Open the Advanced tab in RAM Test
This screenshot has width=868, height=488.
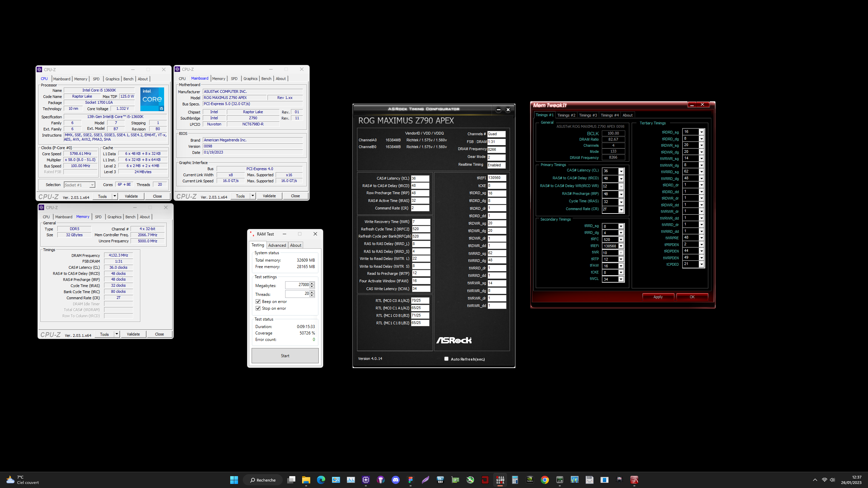pyautogui.click(x=277, y=245)
